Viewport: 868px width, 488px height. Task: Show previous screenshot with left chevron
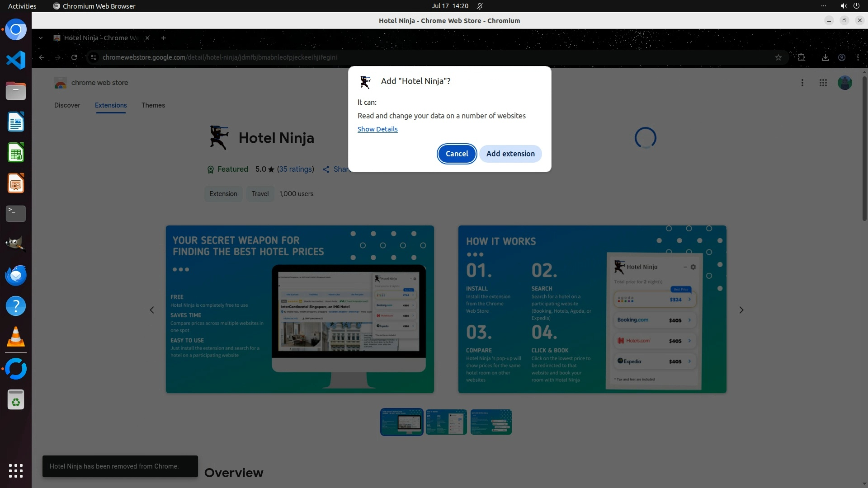[152, 310]
